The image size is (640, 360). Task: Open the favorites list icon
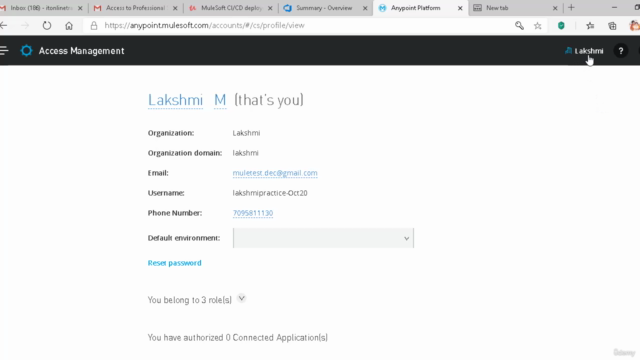tap(590, 26)
